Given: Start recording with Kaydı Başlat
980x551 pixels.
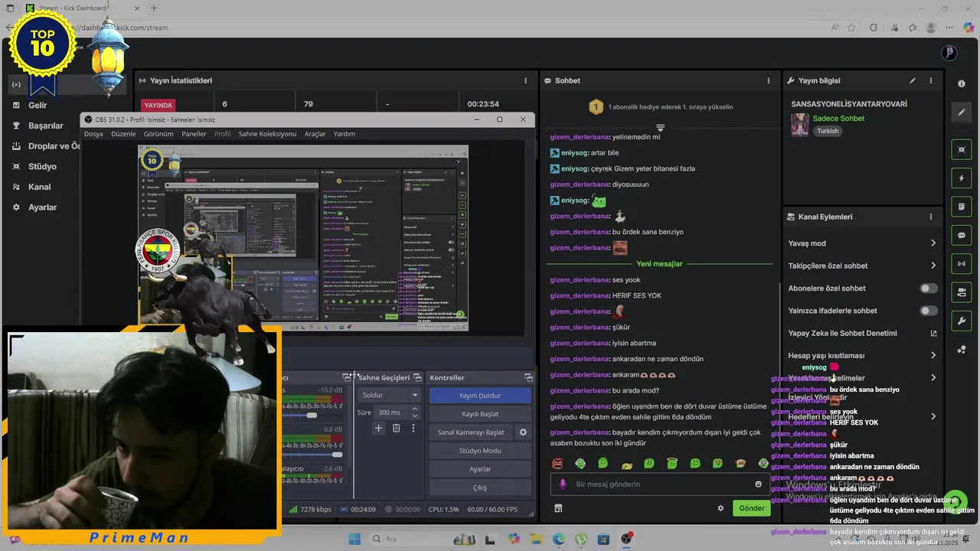Looking at the screenshot, I should pos(480,414).
